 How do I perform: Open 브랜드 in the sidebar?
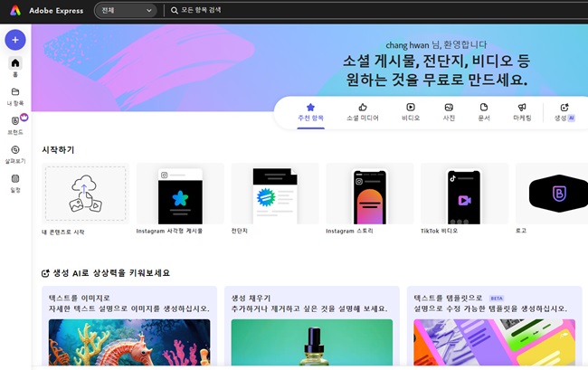click(x=15, y=125)
